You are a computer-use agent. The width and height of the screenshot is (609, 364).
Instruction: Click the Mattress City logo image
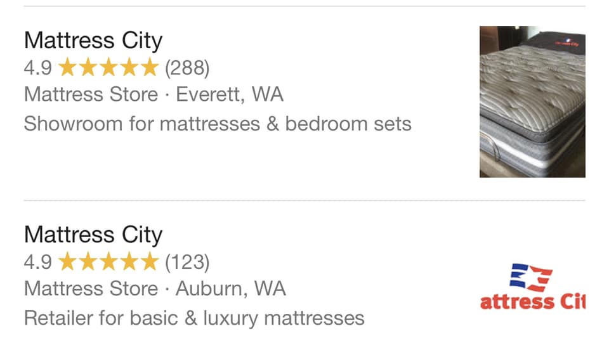pyautogui.click(x=532, y=287)
